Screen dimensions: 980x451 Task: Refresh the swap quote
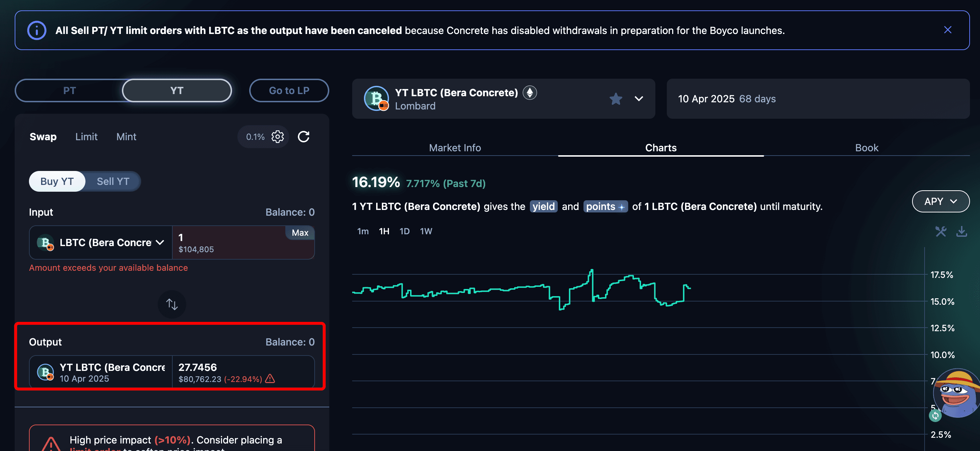(304, 137)
